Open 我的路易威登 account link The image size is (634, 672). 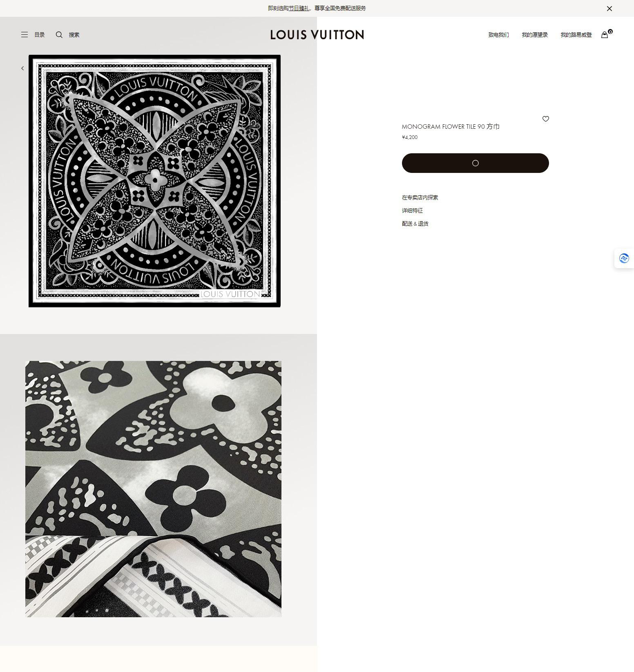pyautogui.click(x=576, y=35)
